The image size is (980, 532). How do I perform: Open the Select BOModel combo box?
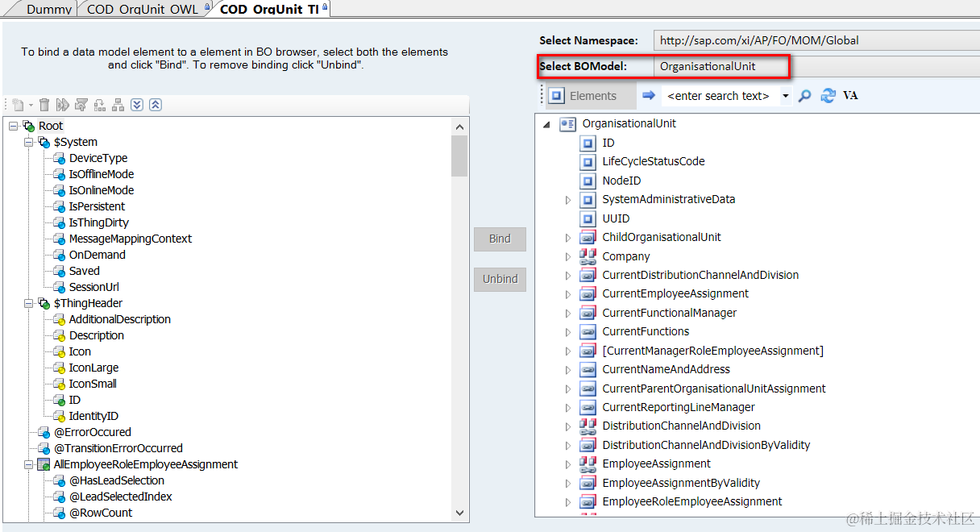(816, 66)
